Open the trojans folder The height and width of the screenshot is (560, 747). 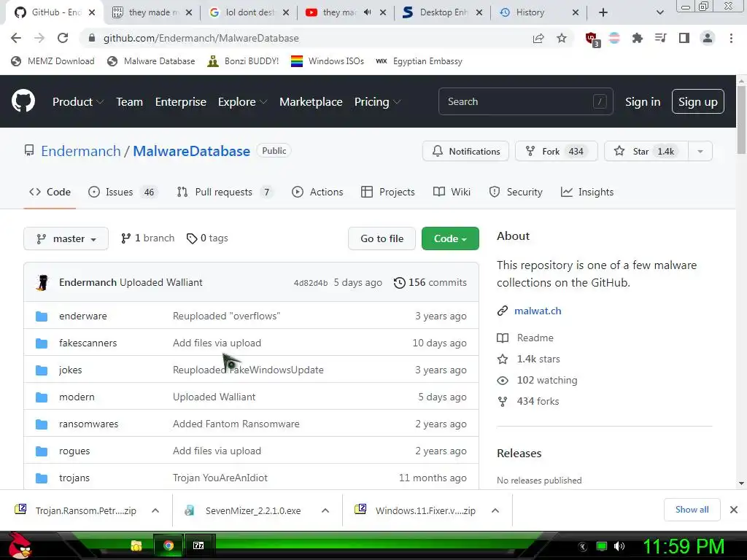[x=74, y=478]
